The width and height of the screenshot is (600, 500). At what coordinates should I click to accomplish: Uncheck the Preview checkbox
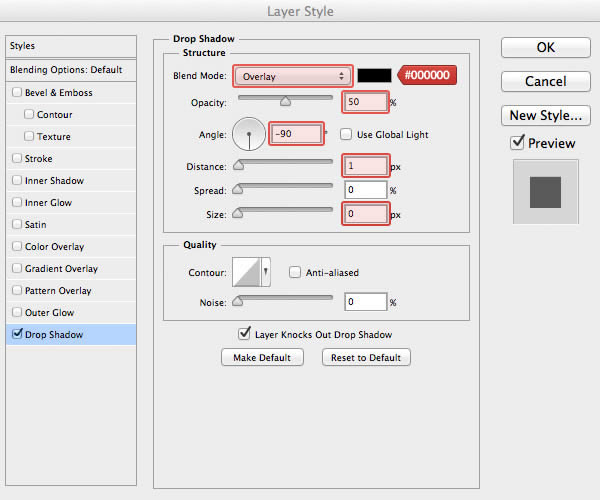tap(517, 142)
